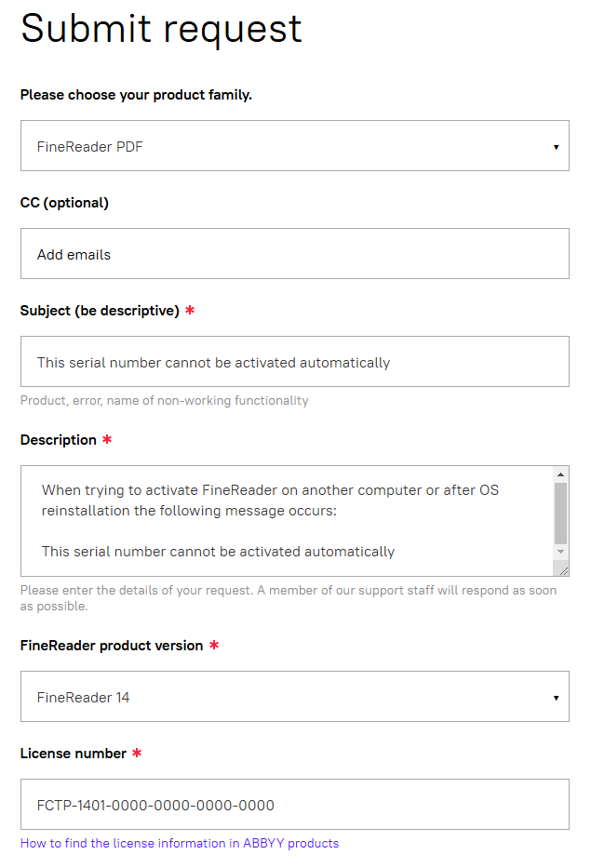Click the CC (optional) label
The image size is (591, 868).
tap(64, 203)
